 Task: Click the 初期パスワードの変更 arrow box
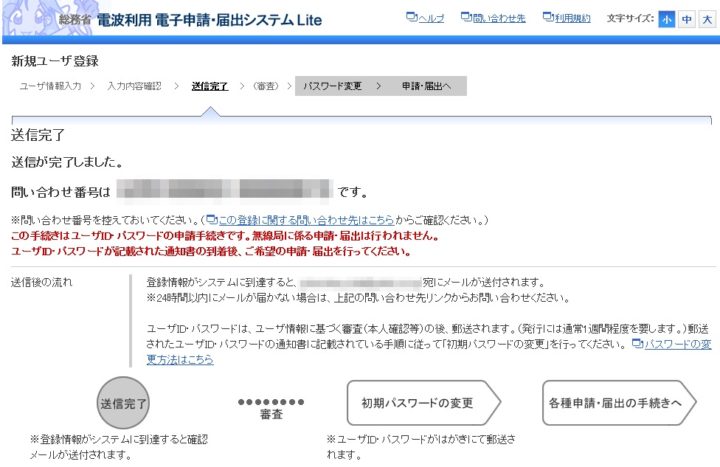point(418,404)
